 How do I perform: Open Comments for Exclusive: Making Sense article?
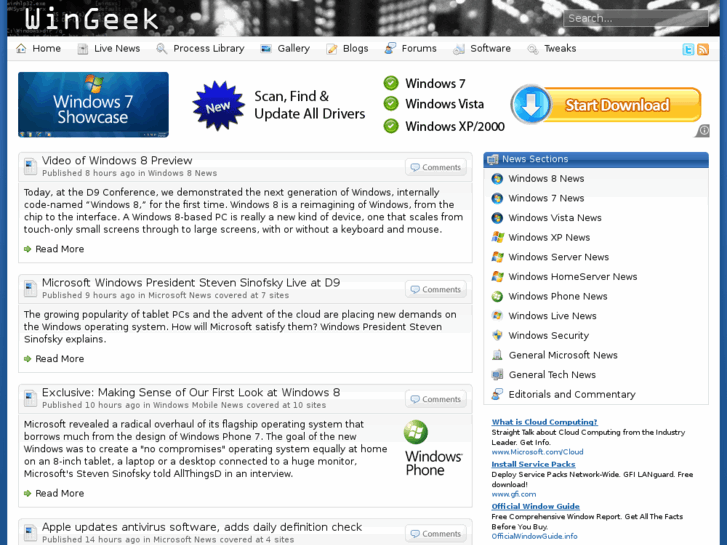pyautogui.click(x=436, y=399)
